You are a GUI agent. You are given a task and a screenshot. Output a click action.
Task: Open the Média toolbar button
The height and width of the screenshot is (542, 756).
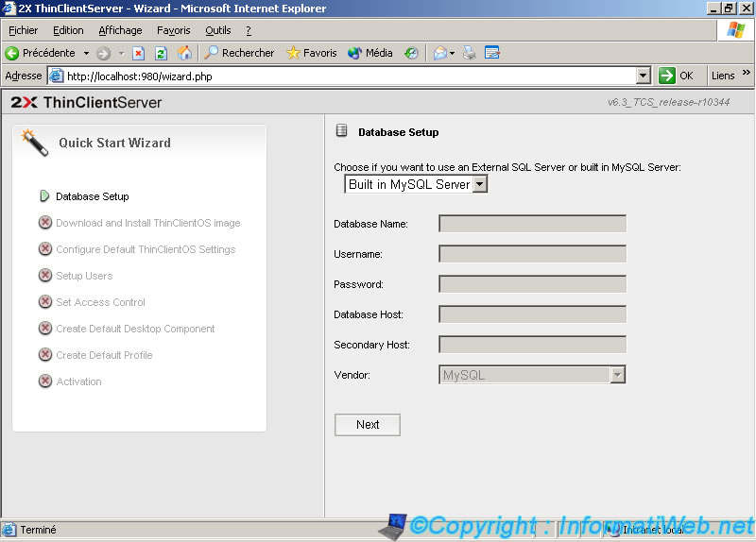pos(370,53)
